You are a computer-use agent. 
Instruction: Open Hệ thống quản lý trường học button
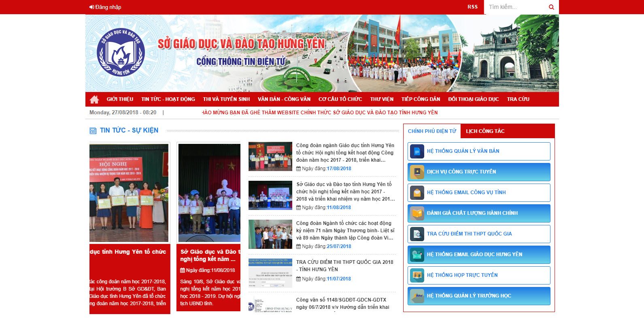click(x=479, y=296)
